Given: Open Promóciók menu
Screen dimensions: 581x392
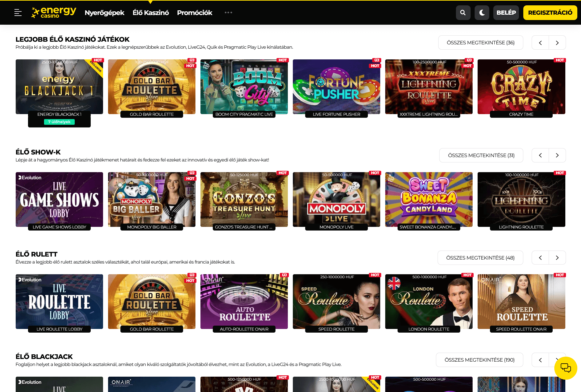Looking at the screenshot, I should click(x=195, y=13).
